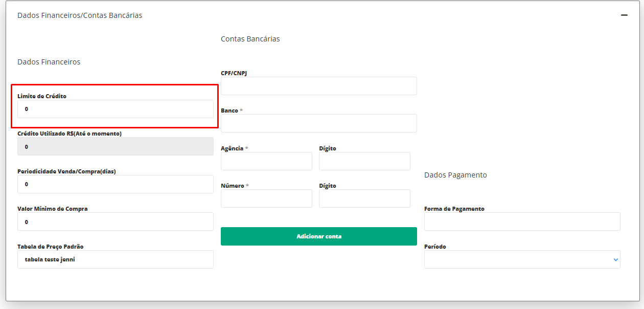Click the Limite de Crédito label
Viewport: 644px width, 309px height.
click(42, 96)
